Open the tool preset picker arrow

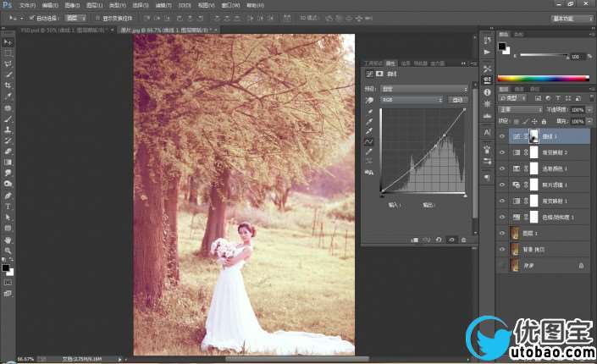click(x=22, y=18)
